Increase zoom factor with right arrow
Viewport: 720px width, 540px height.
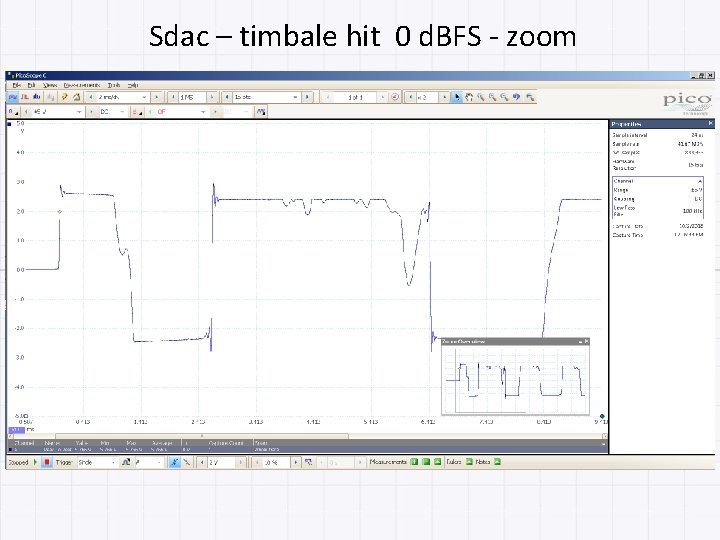click(x=444, y=97)
